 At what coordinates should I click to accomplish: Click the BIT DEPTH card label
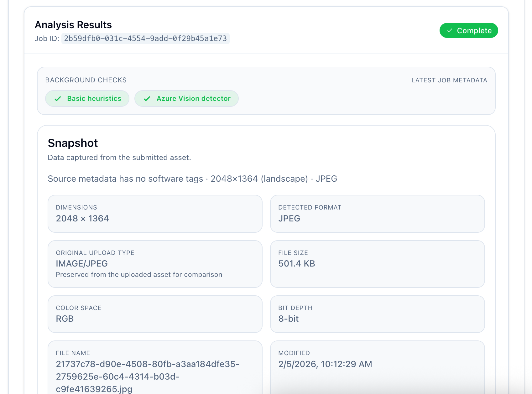point(295,308)
